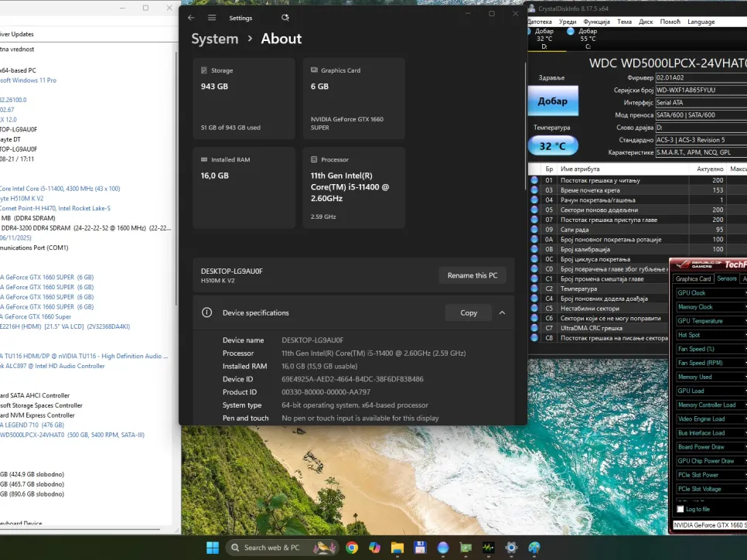Click the blue health status button
The image size is (747, 560).
click(552, 101)
